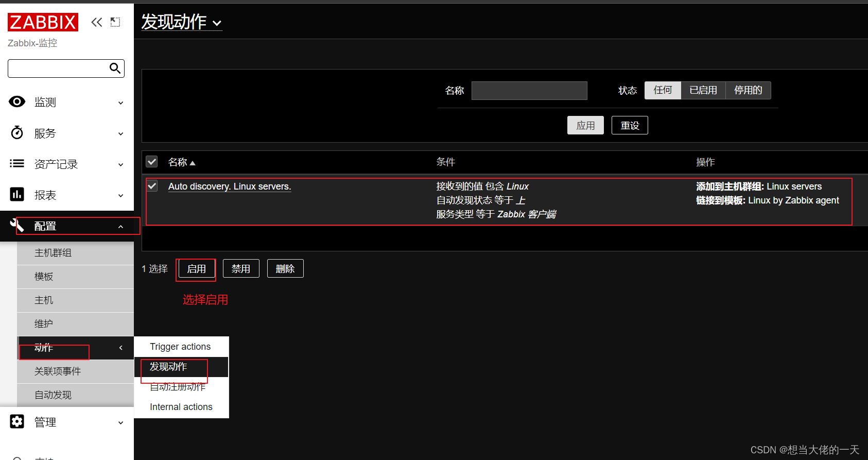Screen dimensions: 868x460
Task: Click the gear icon for 管理
Action: pyautogui.click(x=17, y=421)
